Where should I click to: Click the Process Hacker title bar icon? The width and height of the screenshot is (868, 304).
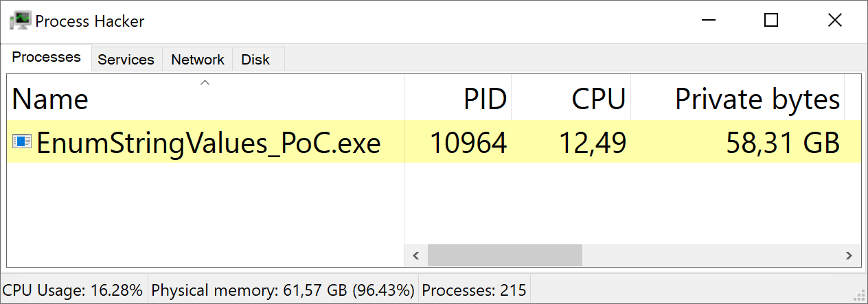pyautogui.click(x=19, y=21)
